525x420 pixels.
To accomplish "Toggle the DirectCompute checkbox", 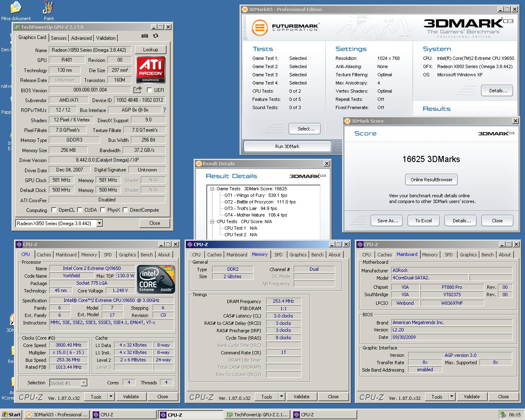I will [126, 210].
